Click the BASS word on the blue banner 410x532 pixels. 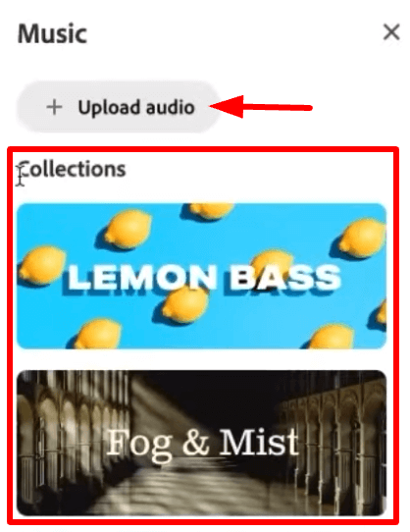(x=284, y=278)
